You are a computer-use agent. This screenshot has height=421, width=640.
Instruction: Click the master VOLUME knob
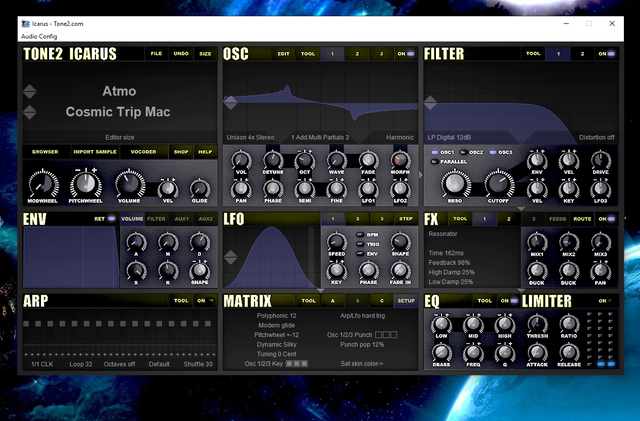tap(129, 184)
